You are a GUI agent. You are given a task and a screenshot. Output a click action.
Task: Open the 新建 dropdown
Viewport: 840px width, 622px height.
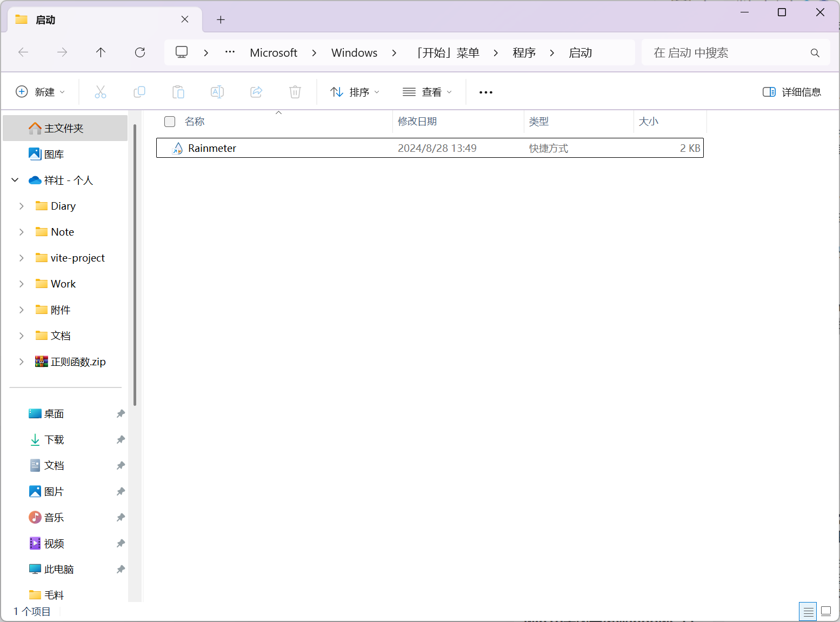point(41,92)
